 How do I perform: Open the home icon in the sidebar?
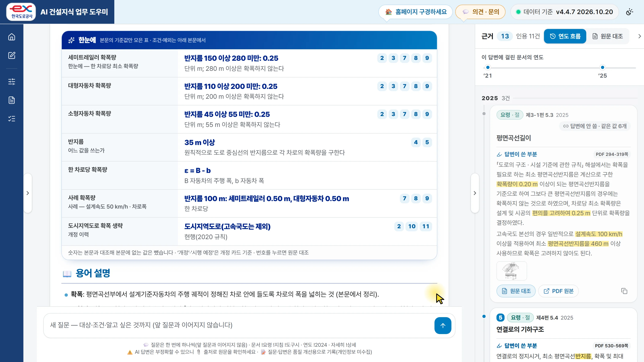pos(11,37)
